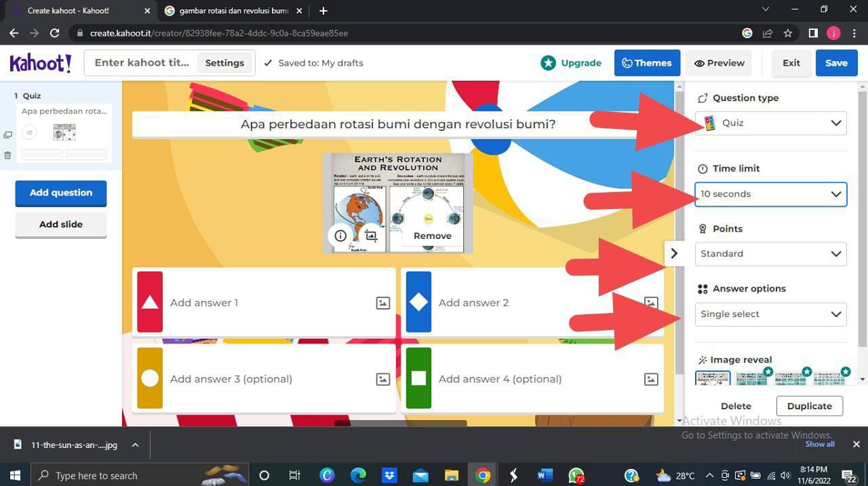868x486 pixels.
Task: Select the green square answer shape
Action: (x=418, y=379)
